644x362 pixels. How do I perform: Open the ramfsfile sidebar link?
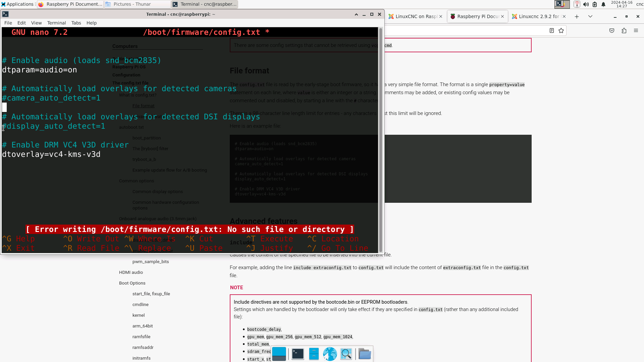142,337
